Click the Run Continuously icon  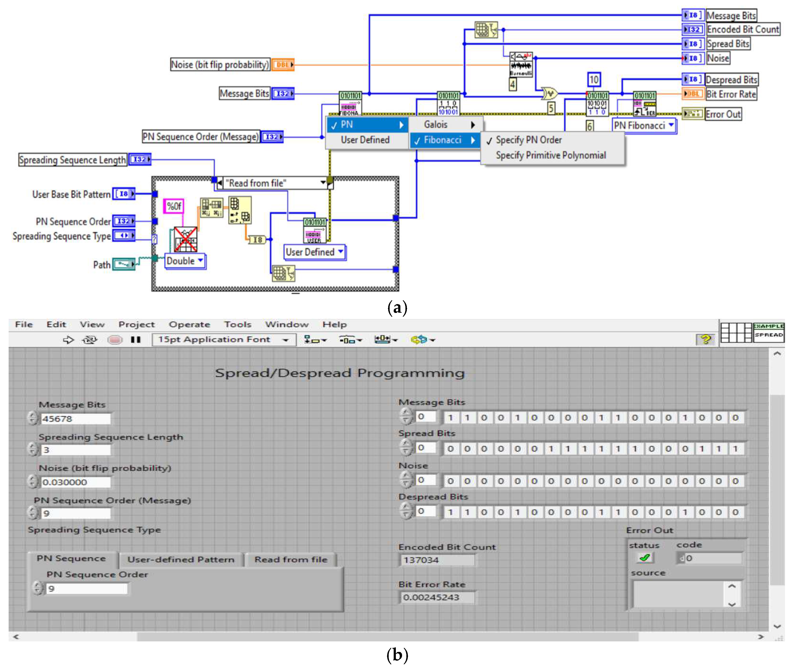(90, 339)
